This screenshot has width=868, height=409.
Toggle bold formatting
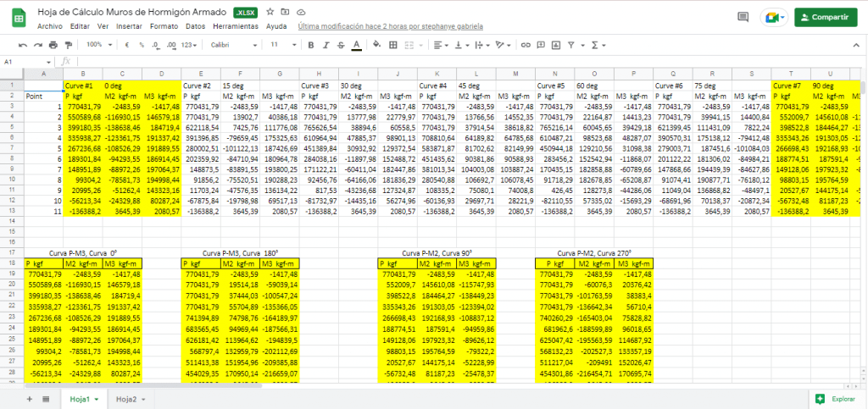(x=310, y=45)
